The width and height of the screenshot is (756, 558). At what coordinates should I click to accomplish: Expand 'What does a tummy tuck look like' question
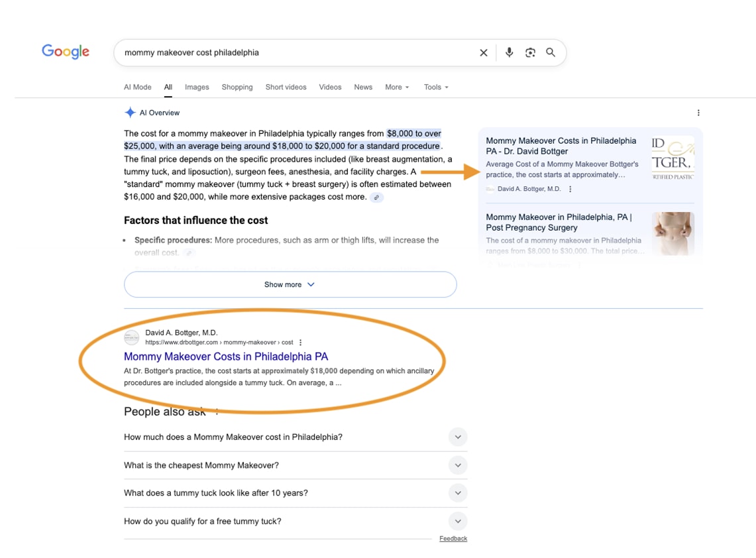tap(458, 493)
